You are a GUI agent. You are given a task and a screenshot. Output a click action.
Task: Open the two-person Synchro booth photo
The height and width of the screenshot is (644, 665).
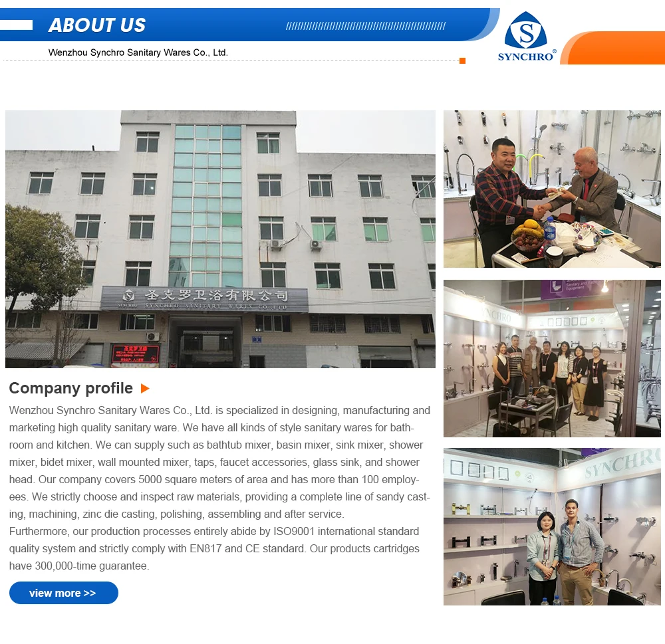point(552,526)
